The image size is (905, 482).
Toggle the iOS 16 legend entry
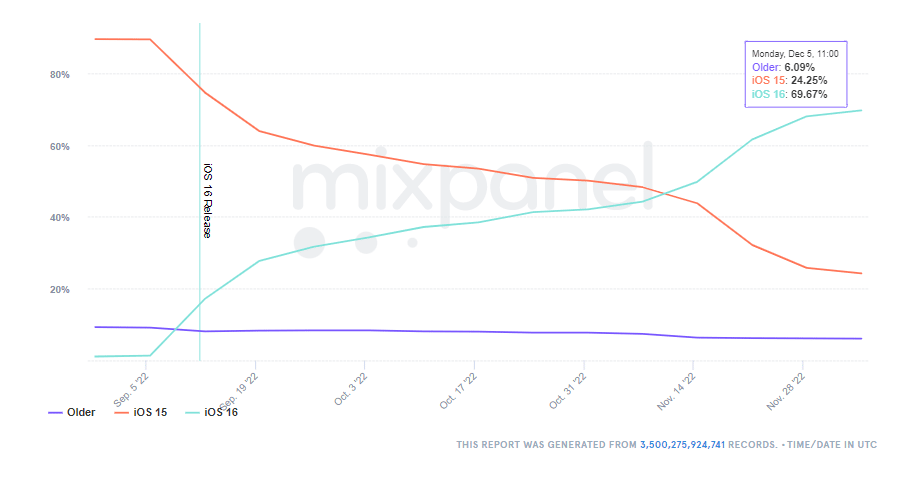point(221,412)
